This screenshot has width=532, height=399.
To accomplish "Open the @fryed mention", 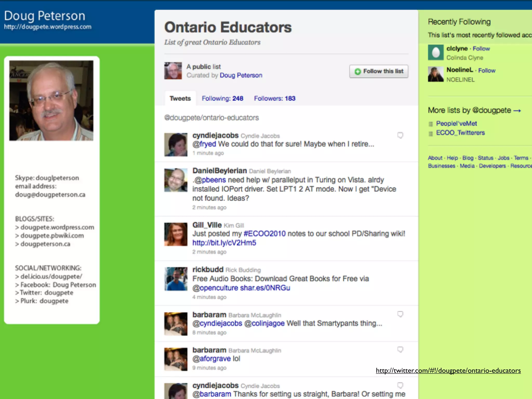I will click(204, 144).
